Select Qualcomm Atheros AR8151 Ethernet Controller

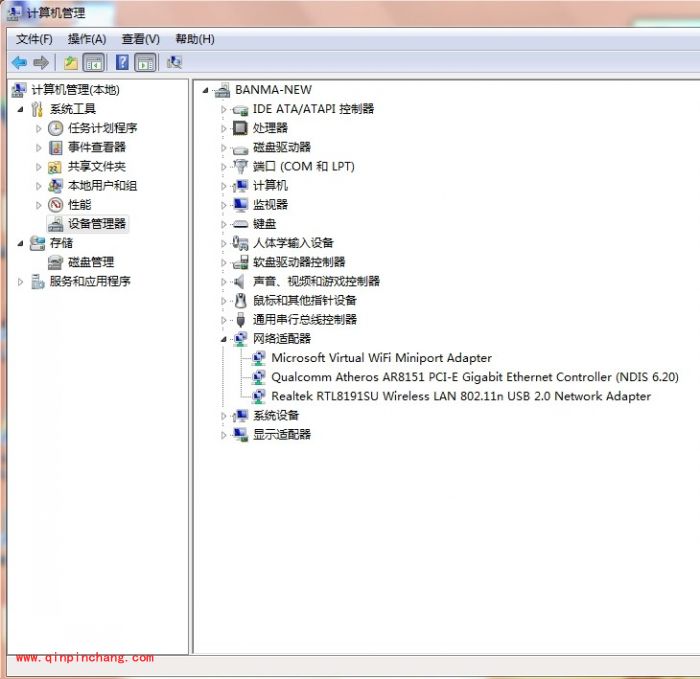click(x=475, y=377)
